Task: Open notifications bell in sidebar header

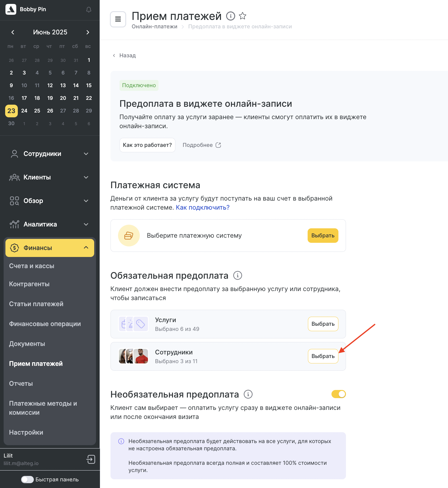Action: 89,10
